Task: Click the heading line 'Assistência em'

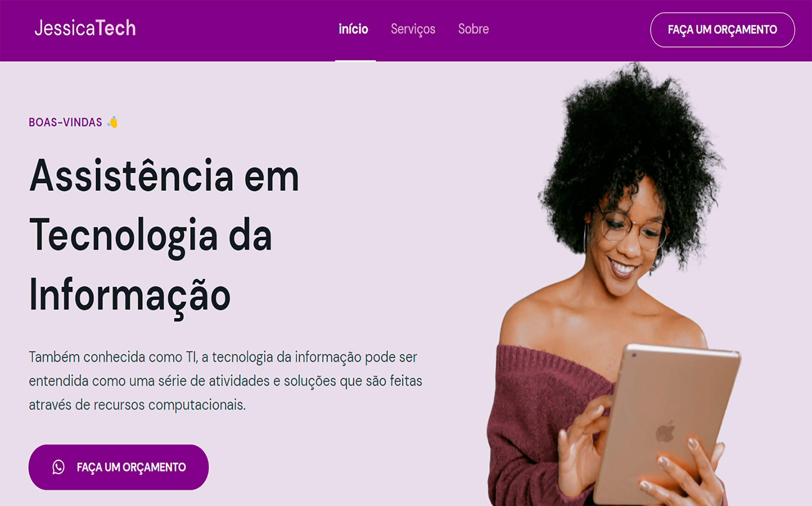Action: (x=164, y=176)
